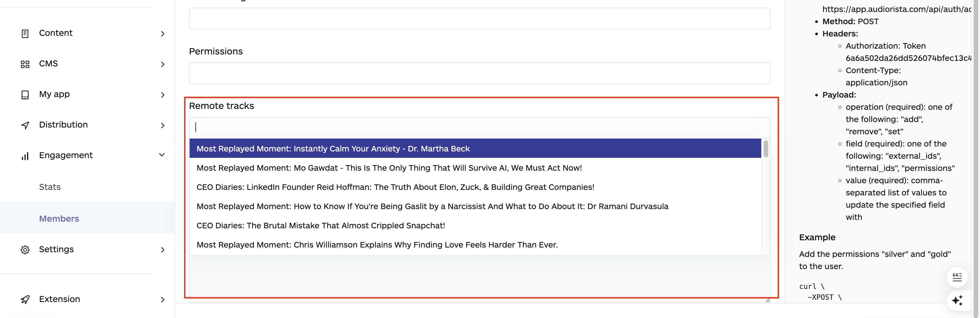Viewport: 980px width, 318px height.
Task: Click the Distribution paper-plane icon
Action: 25,126
